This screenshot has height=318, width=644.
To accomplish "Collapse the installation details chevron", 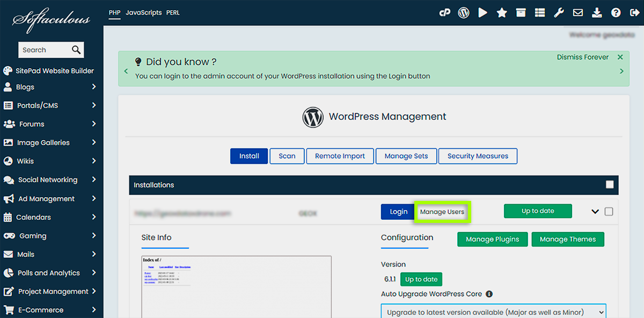I will [595, 212].
